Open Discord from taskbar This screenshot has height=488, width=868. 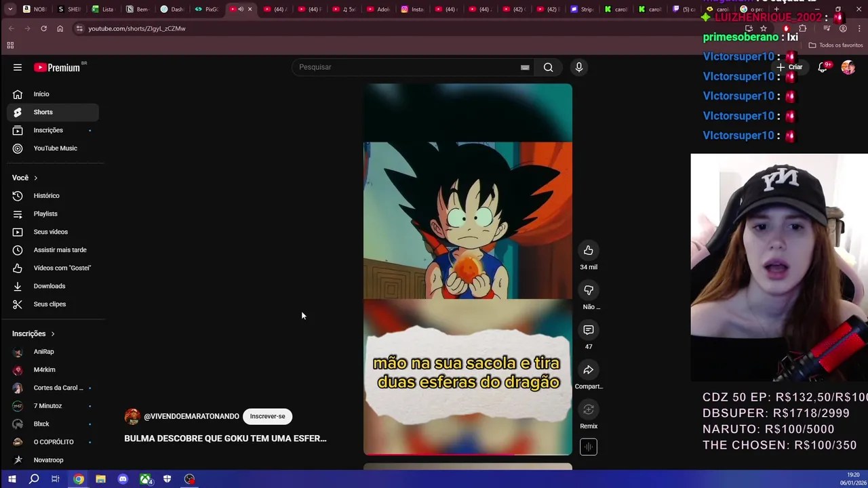click(123, 479)
